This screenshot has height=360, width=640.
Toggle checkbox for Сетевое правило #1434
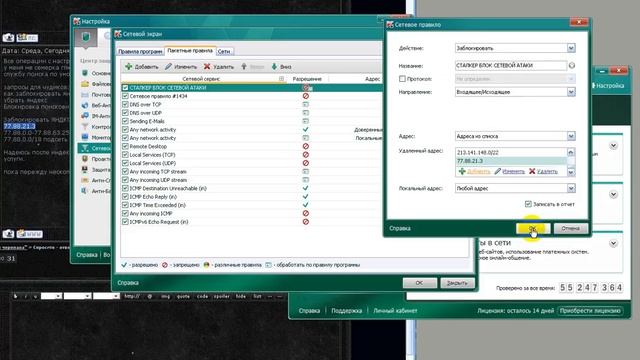click(125, 96)
